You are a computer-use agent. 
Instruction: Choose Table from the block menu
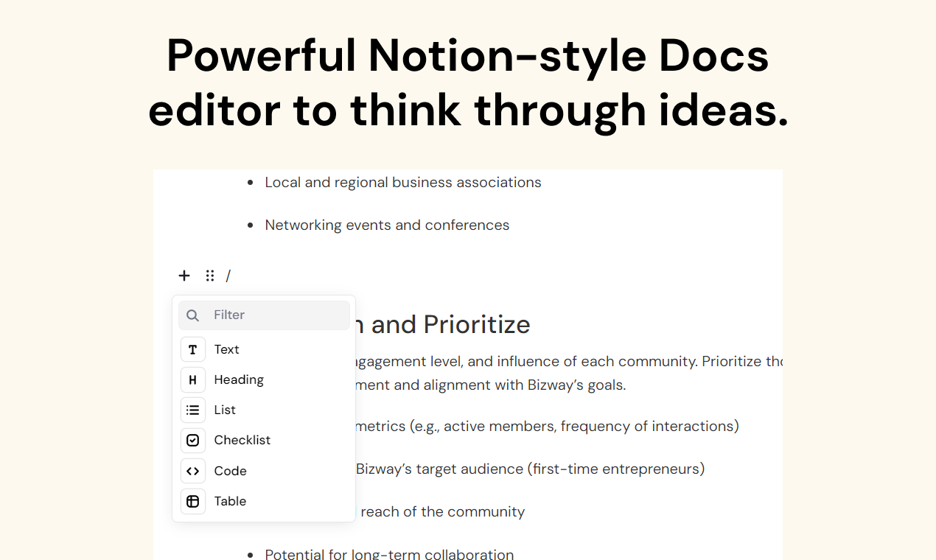pyautogui.click(x=264, y=501)
